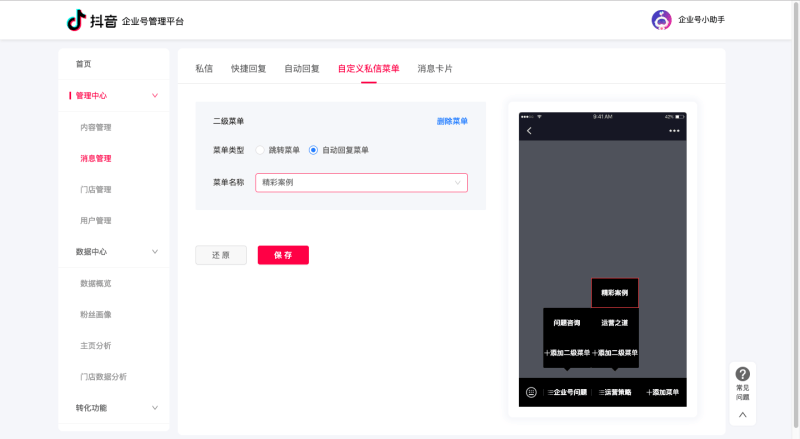Click 添加二级菜单 under 运营之道
This screenshot has height=439, width=800.
[x=615, y=353]
